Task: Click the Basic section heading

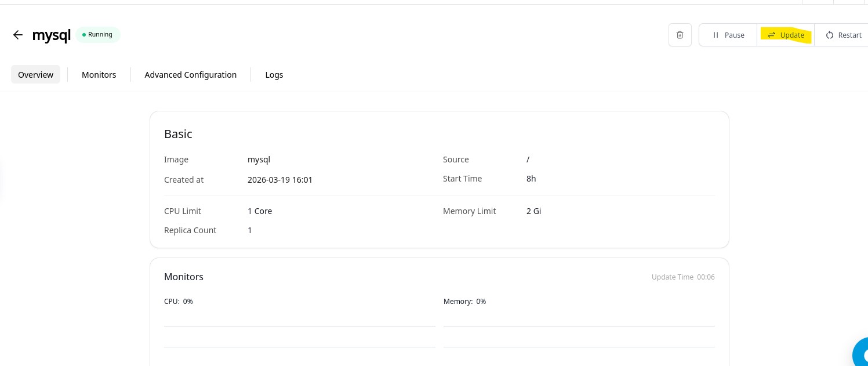Action: point(178,134)
